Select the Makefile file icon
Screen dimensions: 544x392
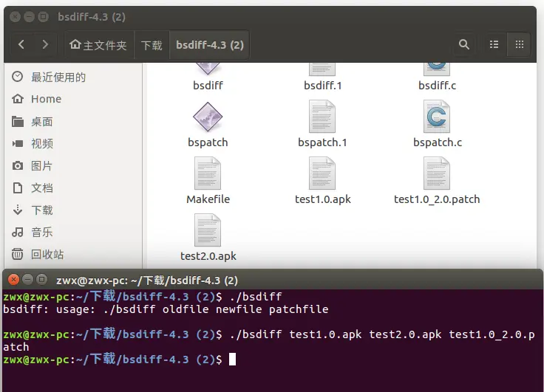(208, 173)
